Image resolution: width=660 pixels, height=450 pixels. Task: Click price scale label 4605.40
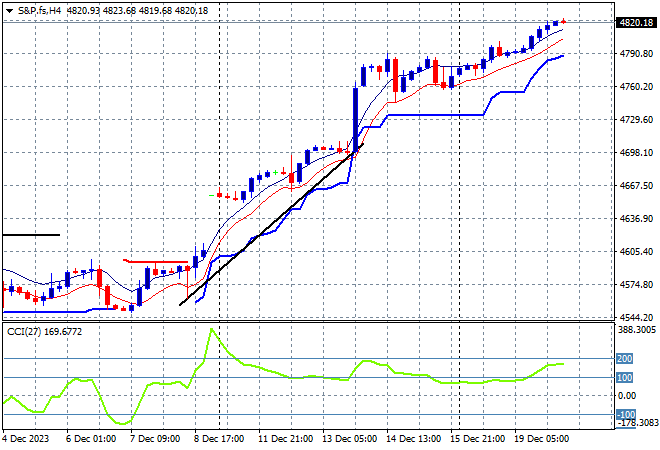coord(636,251)
